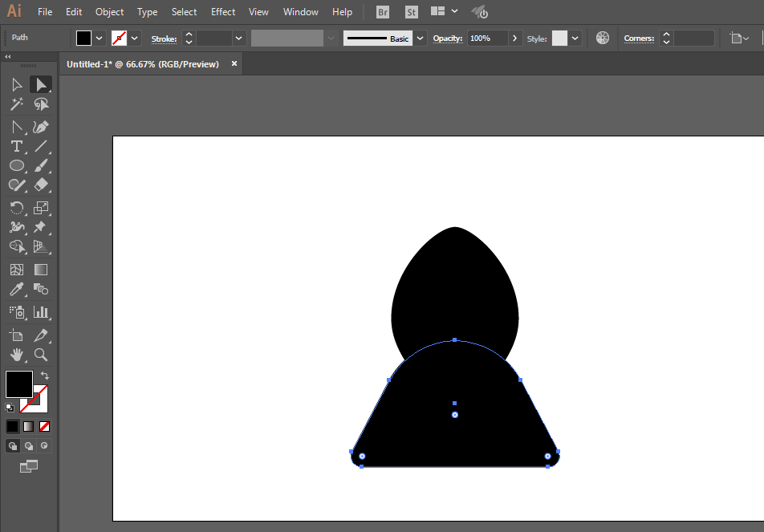The width and height of the screenshot is (764, 532).
Task: Choose the Ellipse tool
Action: 16,166
